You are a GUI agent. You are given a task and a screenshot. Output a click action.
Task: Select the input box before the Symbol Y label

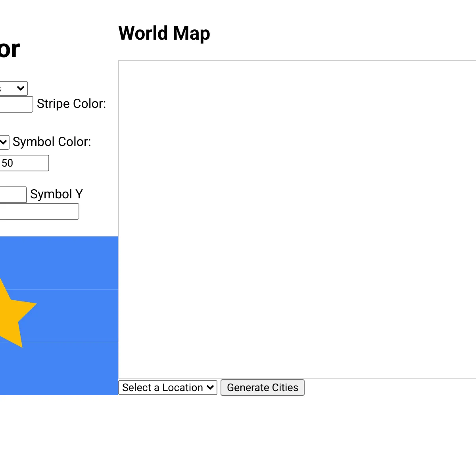pos(13,195)
